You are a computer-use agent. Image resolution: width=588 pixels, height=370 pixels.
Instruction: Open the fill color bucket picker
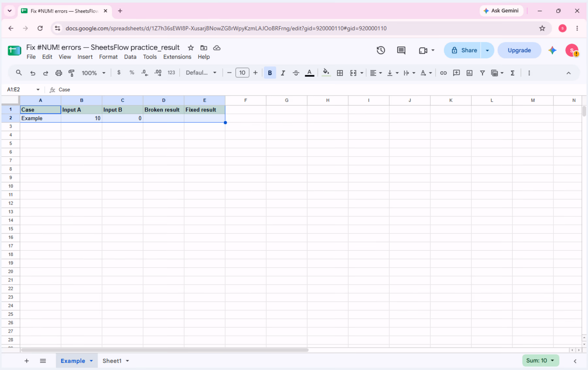(x=326, y=73)
